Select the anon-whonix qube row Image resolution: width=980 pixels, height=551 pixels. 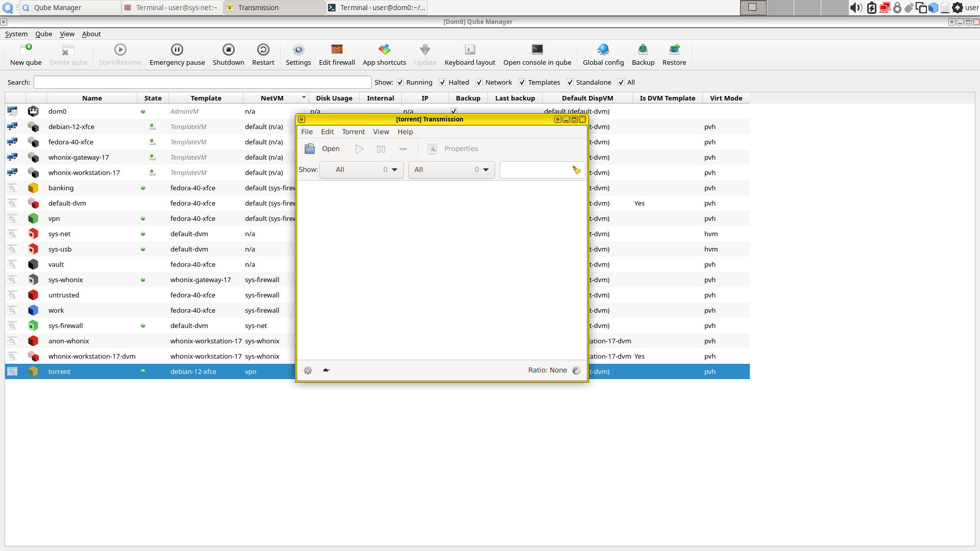coord(377,341)
